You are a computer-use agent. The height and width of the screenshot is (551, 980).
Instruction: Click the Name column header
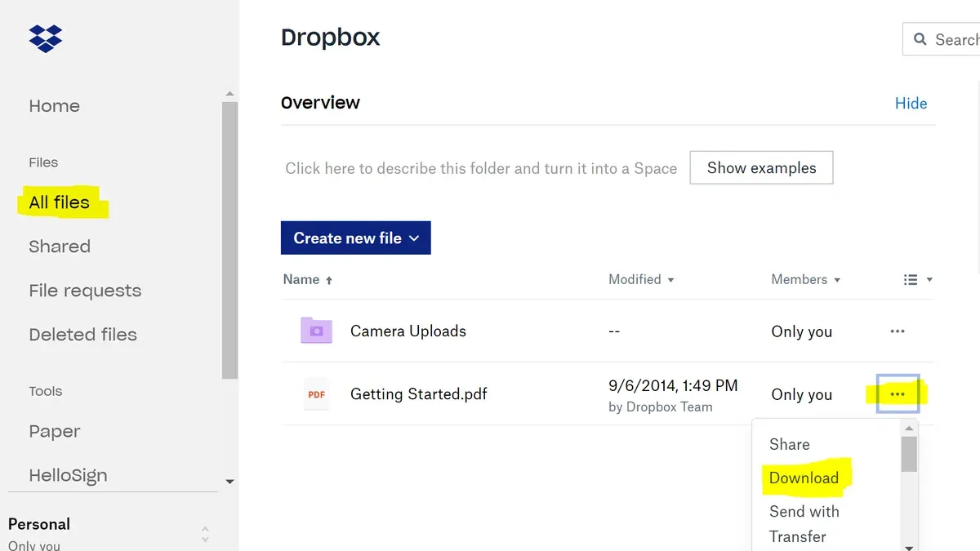point(301,279)
